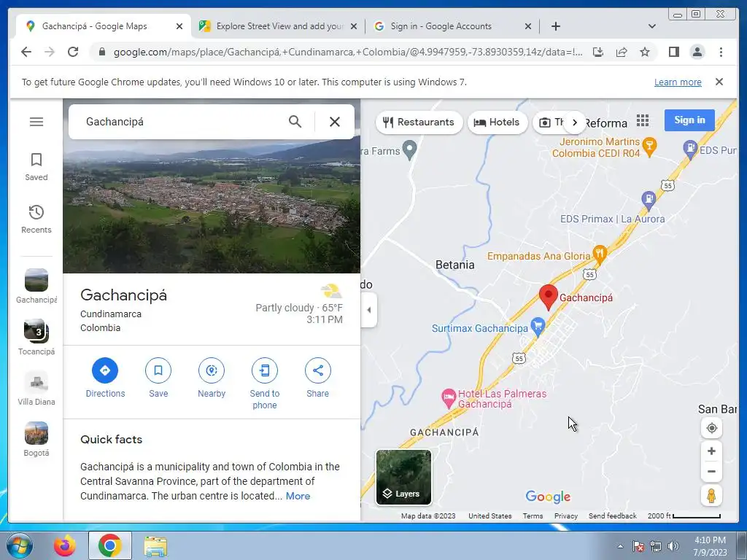
Task: Collapse the side panel arrow
Action: click(368, 310)
